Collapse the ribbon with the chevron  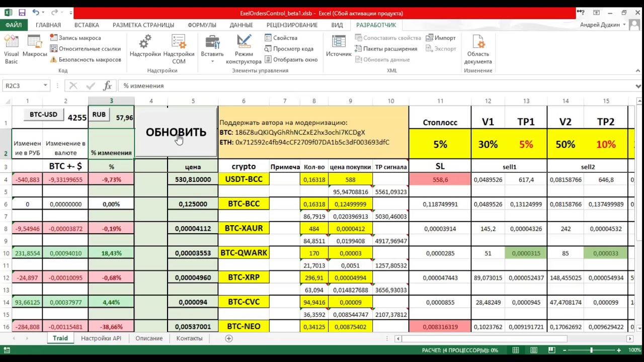point(637,71)
